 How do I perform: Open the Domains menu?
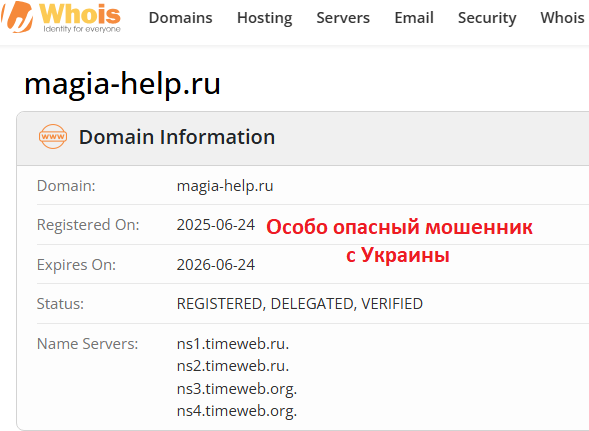pyautogui.click(x=181, y=18)
